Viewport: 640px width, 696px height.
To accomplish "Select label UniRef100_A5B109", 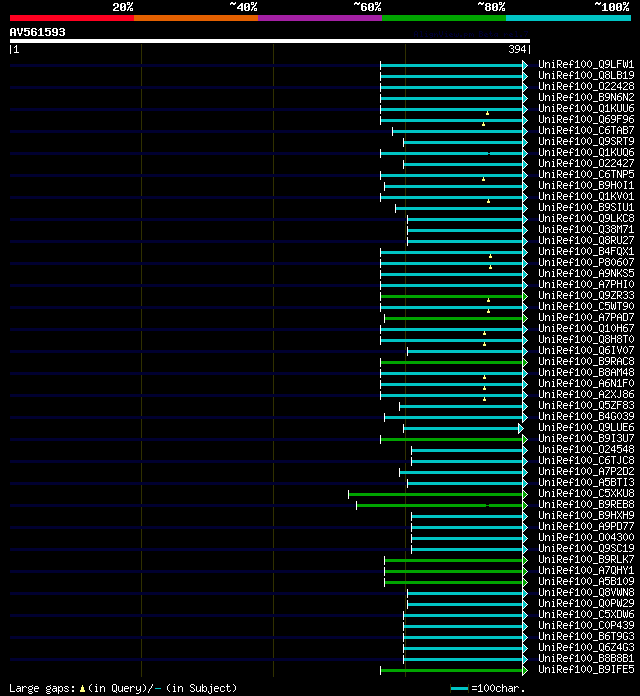I will (x=586, y=581).
